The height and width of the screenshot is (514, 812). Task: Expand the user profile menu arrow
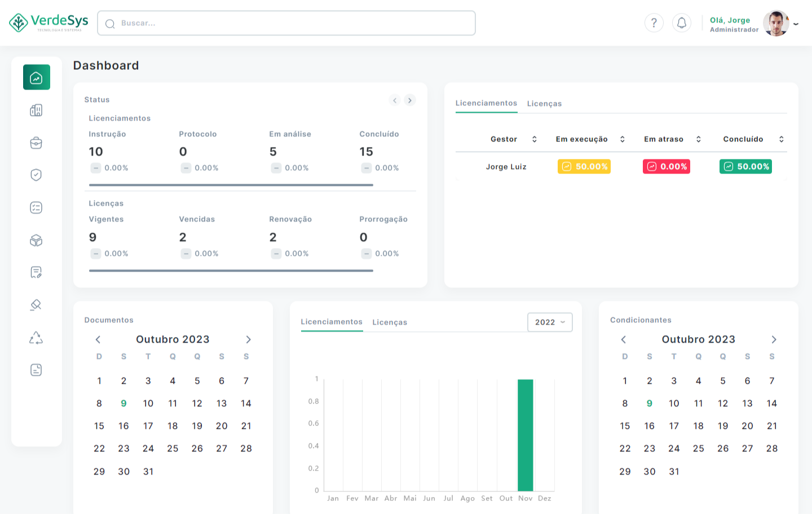point(796,24)
